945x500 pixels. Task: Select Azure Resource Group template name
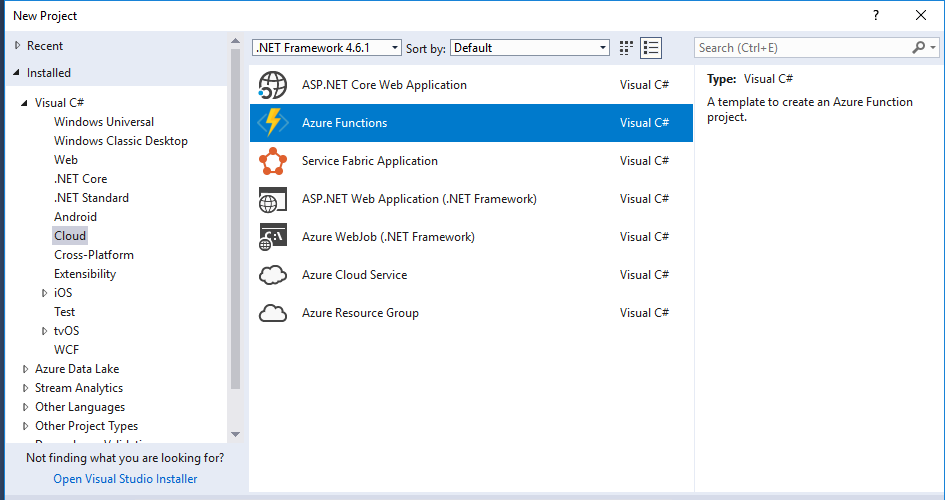[x=360, y=313]
